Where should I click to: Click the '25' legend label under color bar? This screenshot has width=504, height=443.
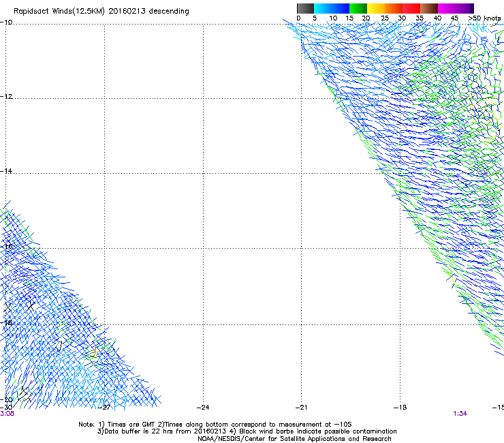point(384,18)
